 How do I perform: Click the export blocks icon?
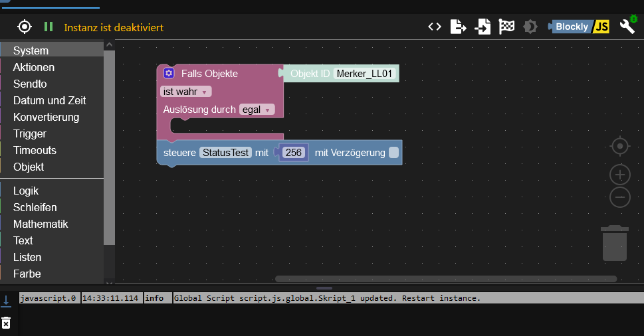click(458, 27)
